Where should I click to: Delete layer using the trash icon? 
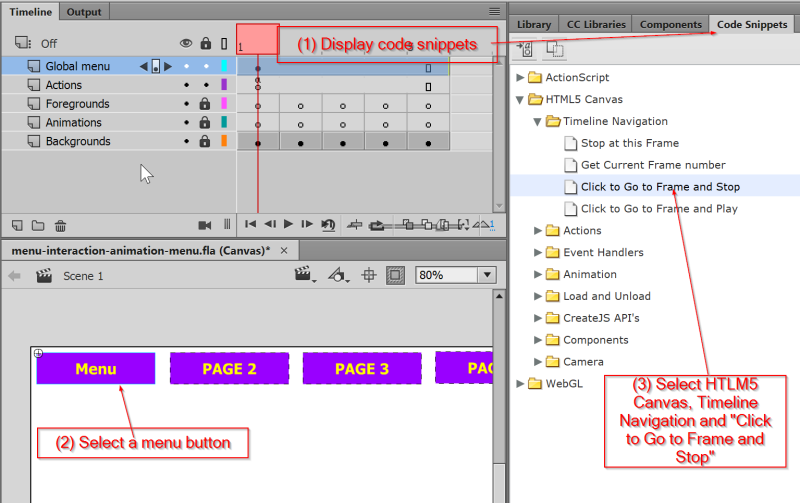tap(60, 225)
